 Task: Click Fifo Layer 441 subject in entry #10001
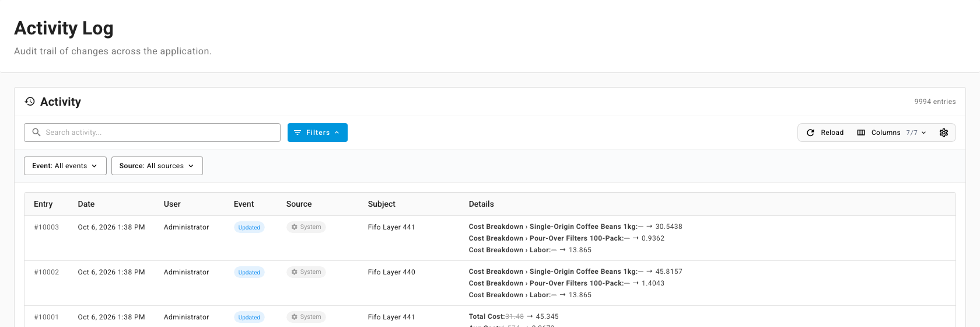(x=391, y=317)
